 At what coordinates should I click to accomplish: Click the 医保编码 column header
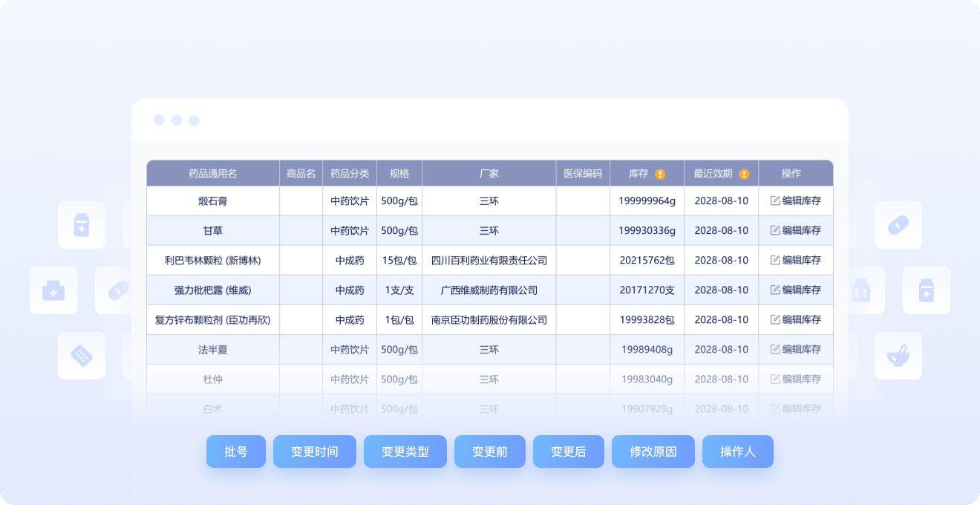click(583, 174)
